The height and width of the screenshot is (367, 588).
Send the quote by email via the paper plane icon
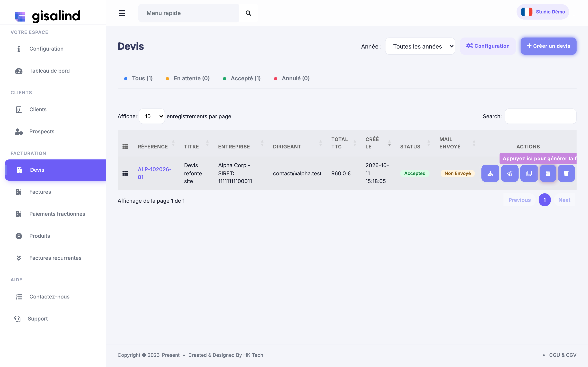pyautogui.click(x=510, y=173)
